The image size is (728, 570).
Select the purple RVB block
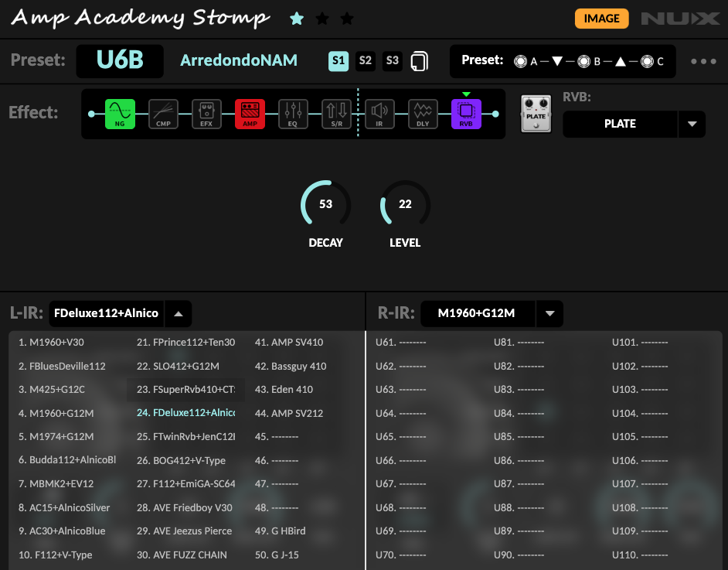[466, 114]
